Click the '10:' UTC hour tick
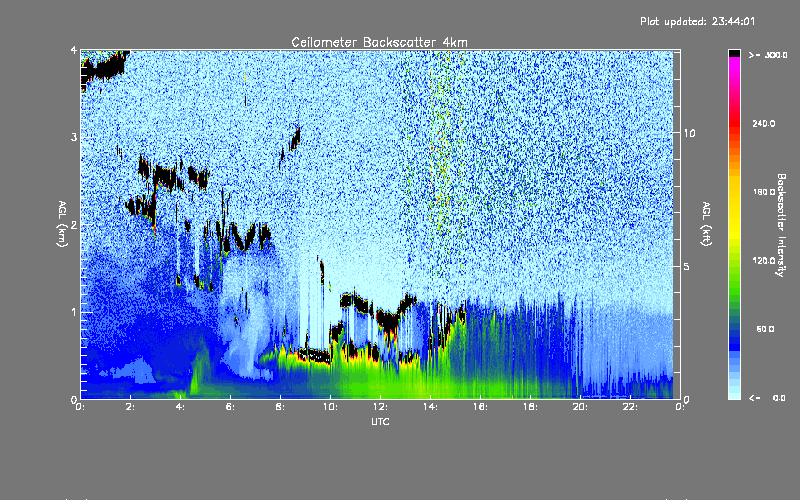 click(330, 407)
